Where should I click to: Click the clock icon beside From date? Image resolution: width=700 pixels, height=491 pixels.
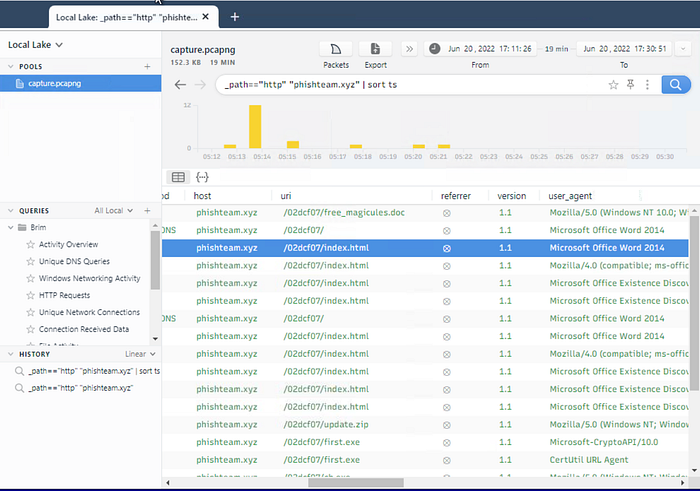434,49
